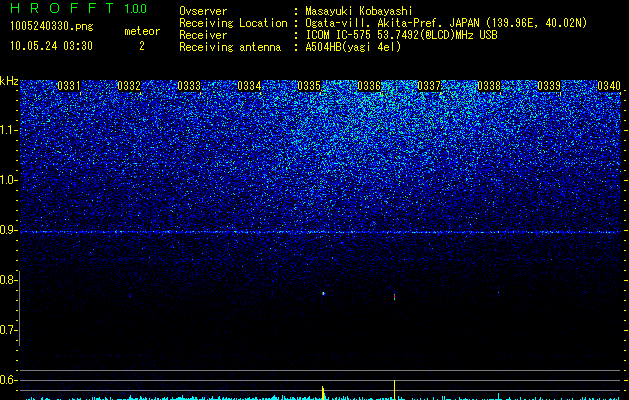Click the 1.0 kHz axis label

coord(9,180)
